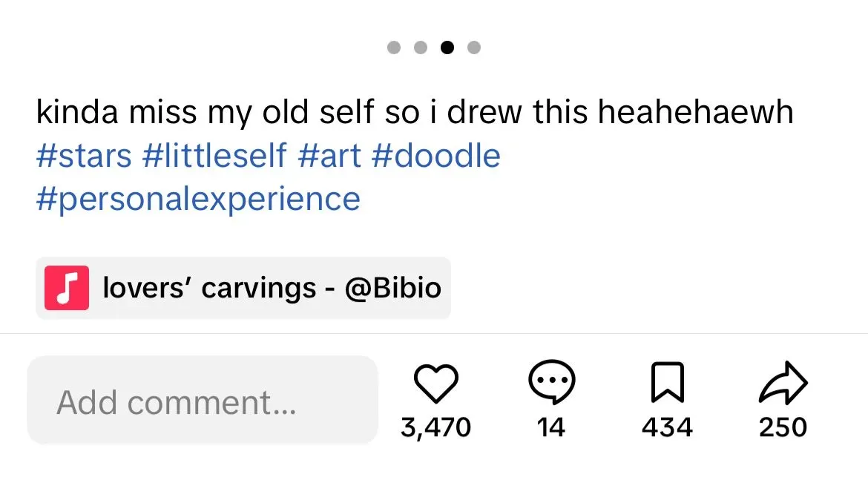Screen dimensions: 868x480
Task: Open the #art hashtag
Action: pyautogui.click(x=329, y=157)
